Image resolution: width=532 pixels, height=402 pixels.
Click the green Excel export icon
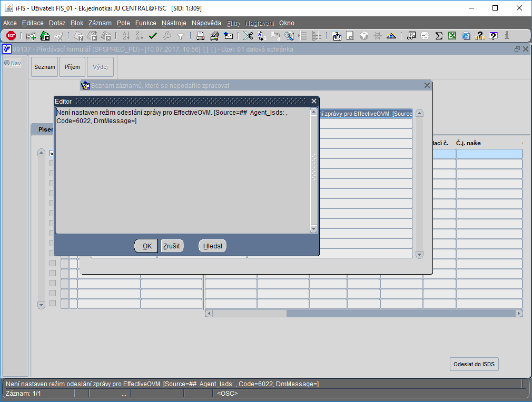(452, 36)
